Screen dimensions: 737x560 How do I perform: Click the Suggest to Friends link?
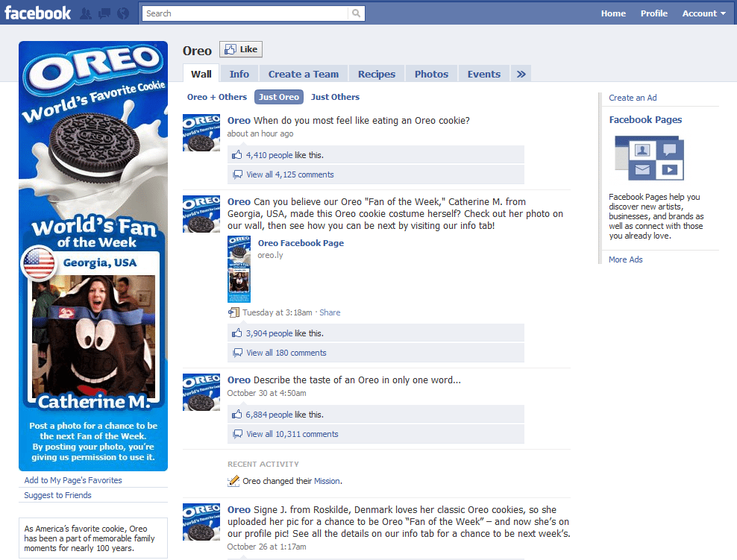(58, 495)
